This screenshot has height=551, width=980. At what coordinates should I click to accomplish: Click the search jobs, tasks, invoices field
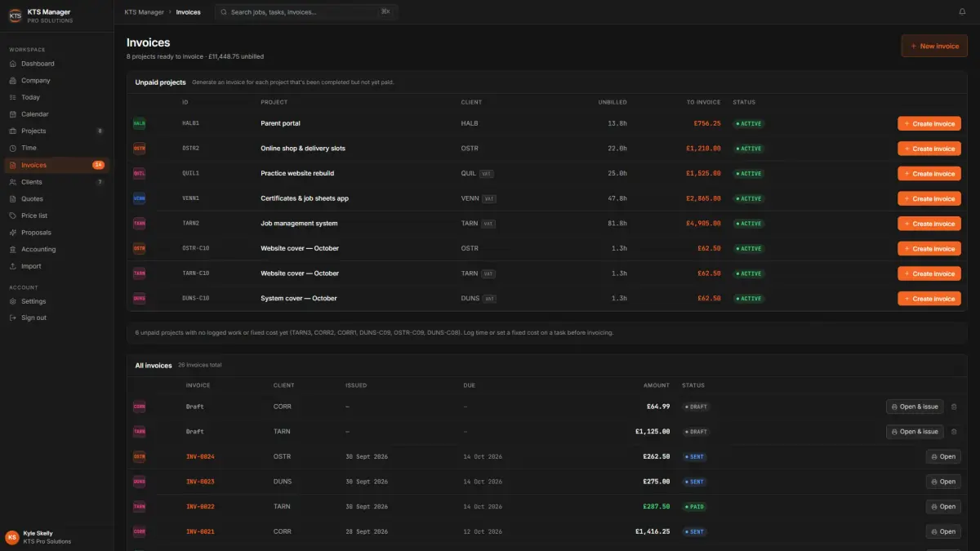(x=306, y=12)
